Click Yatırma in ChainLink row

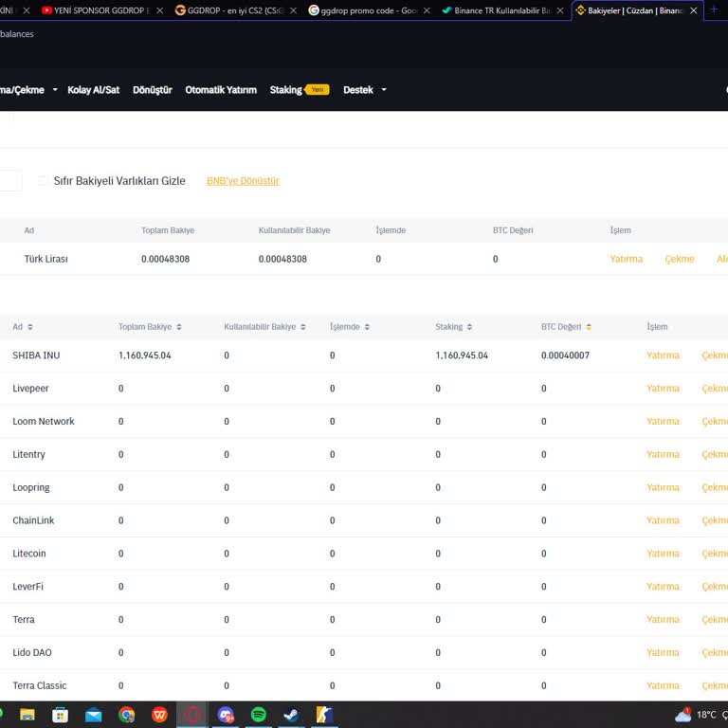tap(663, 520)
